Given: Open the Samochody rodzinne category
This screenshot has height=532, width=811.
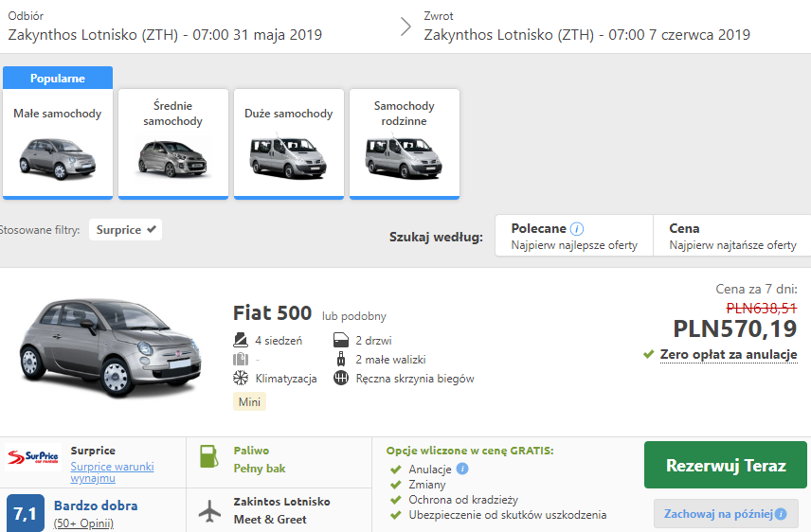Looking at the screenshot, I should [x=404, y=143].
